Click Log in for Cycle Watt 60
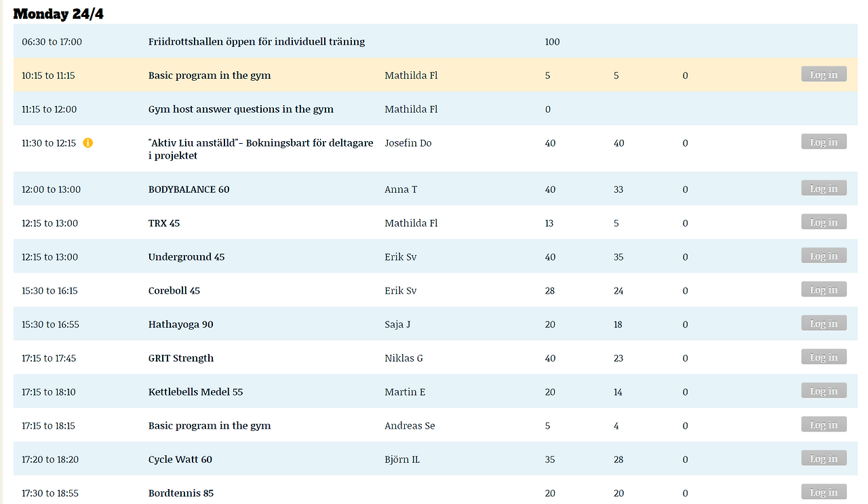This screenshot has width=868, height=504. point(823,458)
